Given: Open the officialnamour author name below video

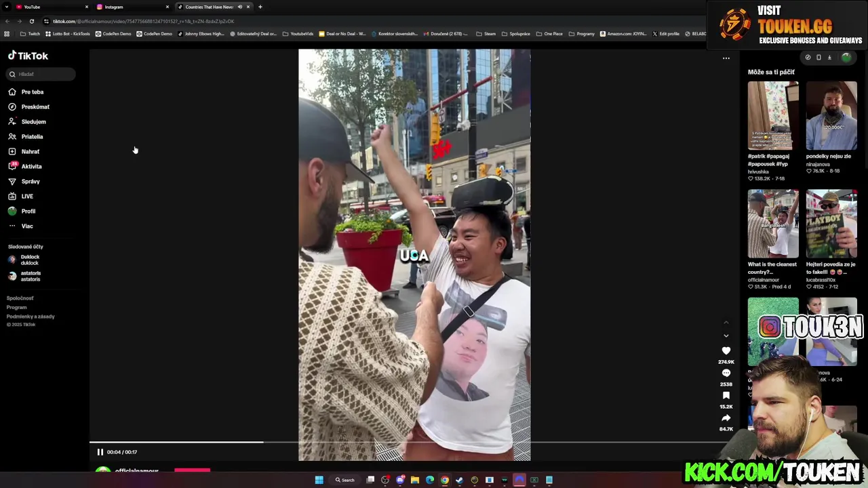Looking at the screenshot, I should tap(136, 471).
